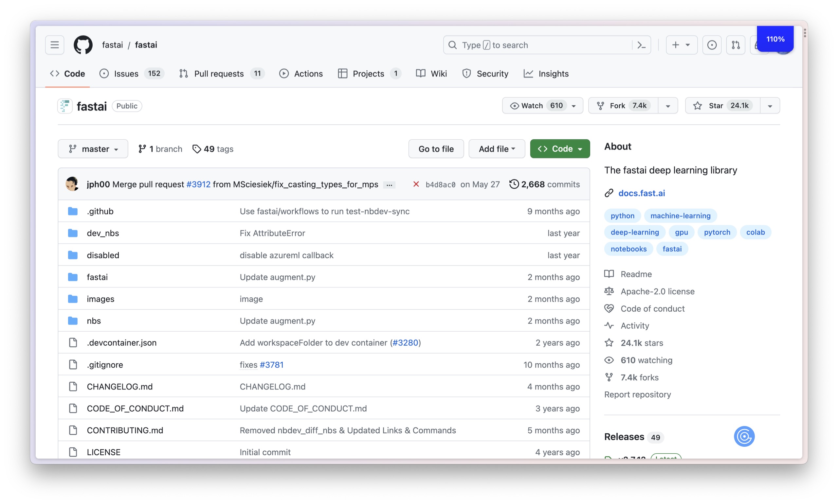Click the GitHub home logo
Viewport: 838px width, 504px height.
point(82,44)
